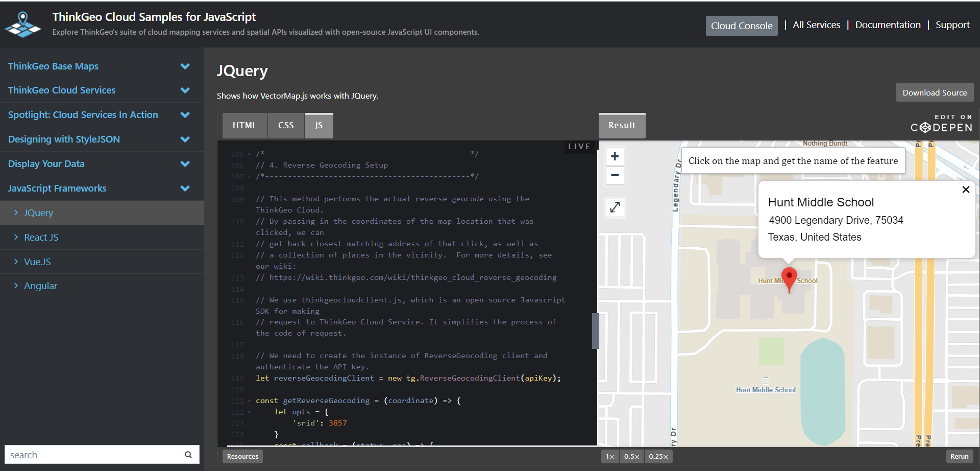Viewport: 980px width, 471px height.
Task: Click the ThinkGeo Cloud Samples for JavaScript title
Action: coord(154,17)
